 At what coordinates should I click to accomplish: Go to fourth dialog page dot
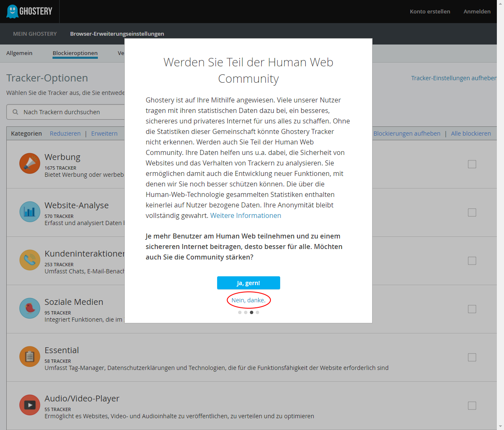[x=257, y=312]
